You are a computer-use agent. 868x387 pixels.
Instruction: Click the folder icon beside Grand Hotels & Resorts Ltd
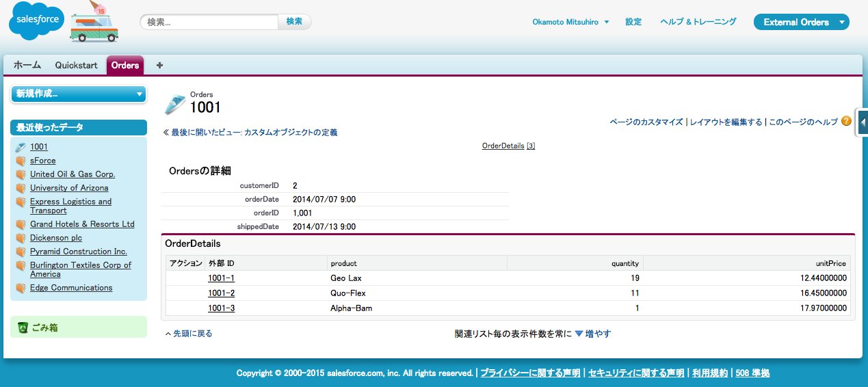(x=21, y=224)
